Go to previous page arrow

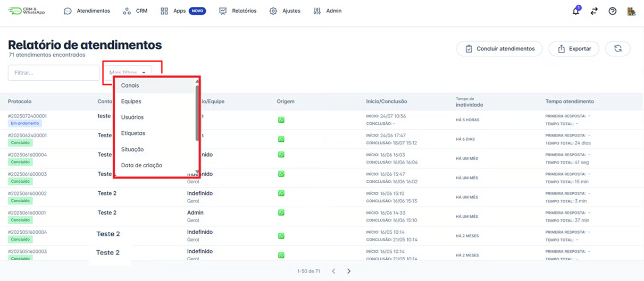point(333,271)
